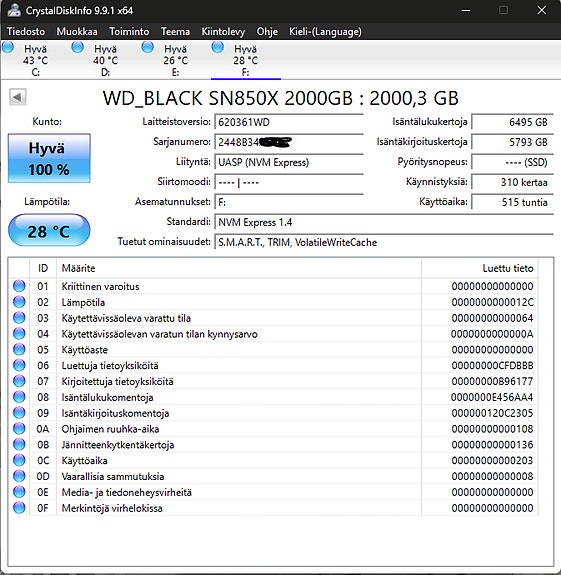Switch to the D: 40 °C drive tab

pos(105,60)
